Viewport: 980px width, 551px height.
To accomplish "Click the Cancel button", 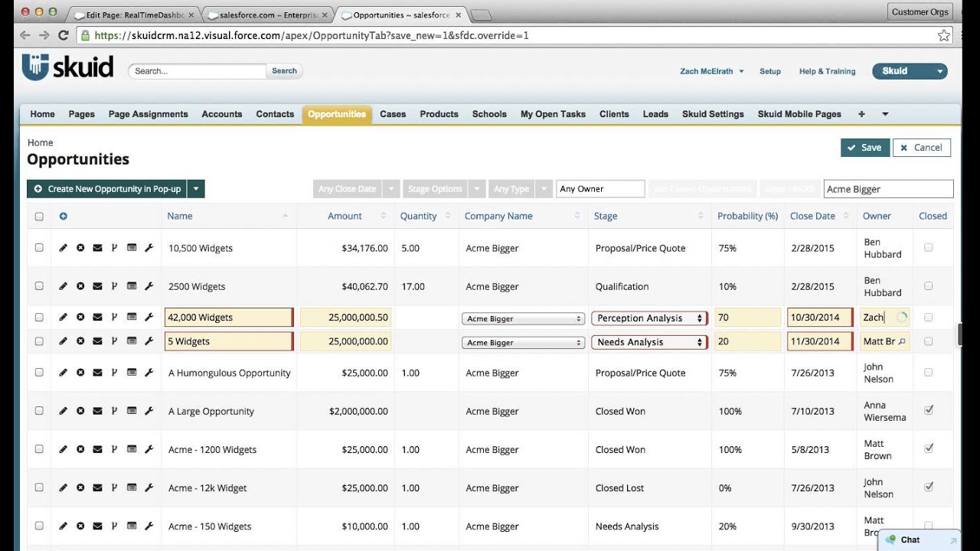I will point(922,148).
